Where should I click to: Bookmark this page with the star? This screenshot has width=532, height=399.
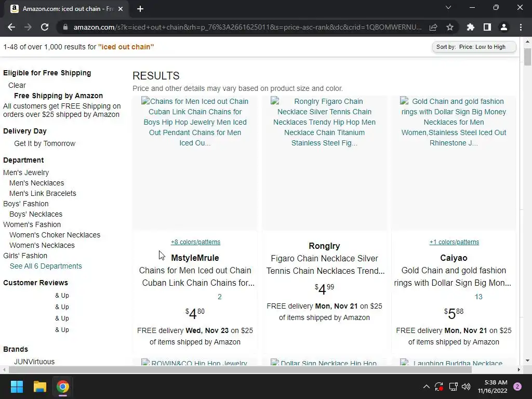tap(450, 27)
